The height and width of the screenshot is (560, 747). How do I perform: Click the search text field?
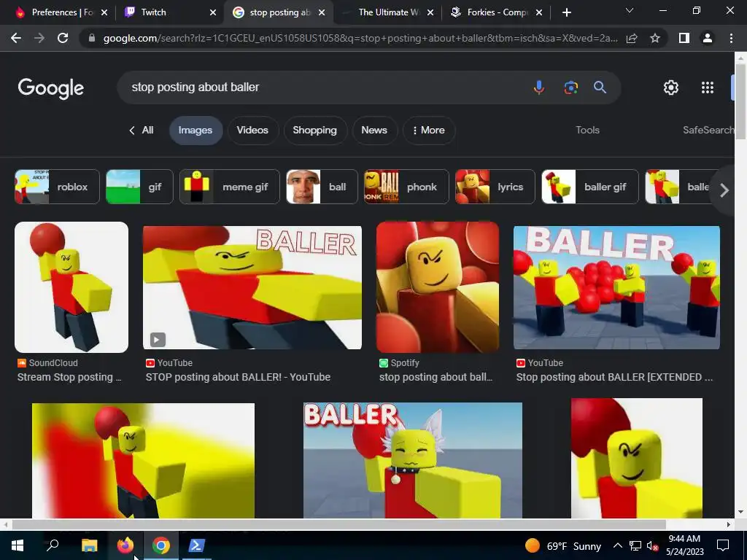pyautogui.click(x=324, y=87)
